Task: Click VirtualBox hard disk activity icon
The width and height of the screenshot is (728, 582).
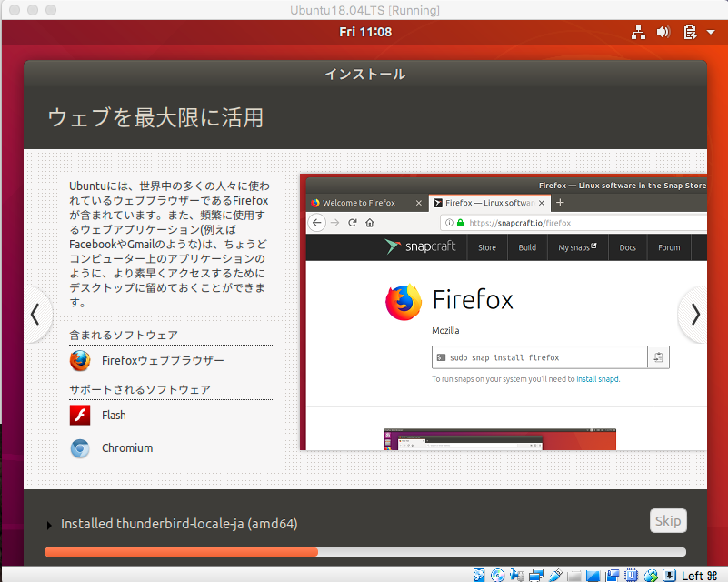Action: tap(479, 575)
